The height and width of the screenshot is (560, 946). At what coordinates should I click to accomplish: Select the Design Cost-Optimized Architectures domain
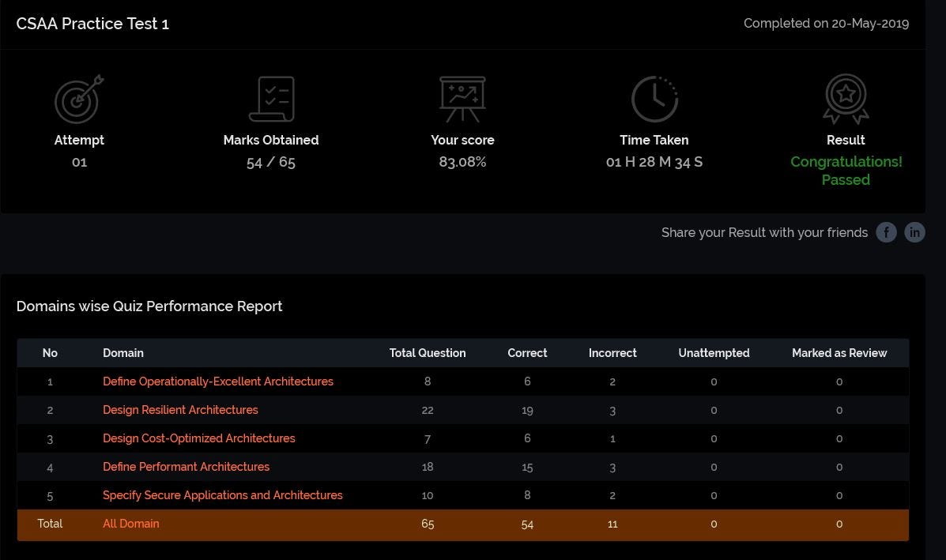coord(199,438)
